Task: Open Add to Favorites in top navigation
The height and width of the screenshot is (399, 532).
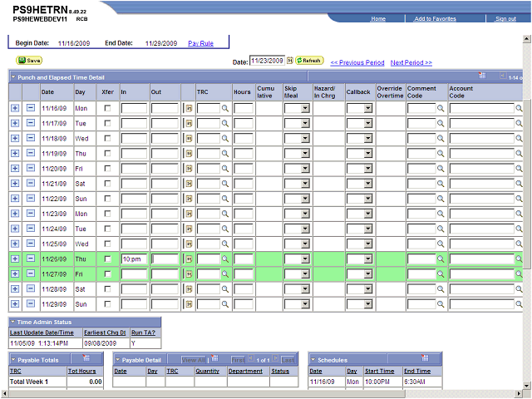Action: pos(435,18)
